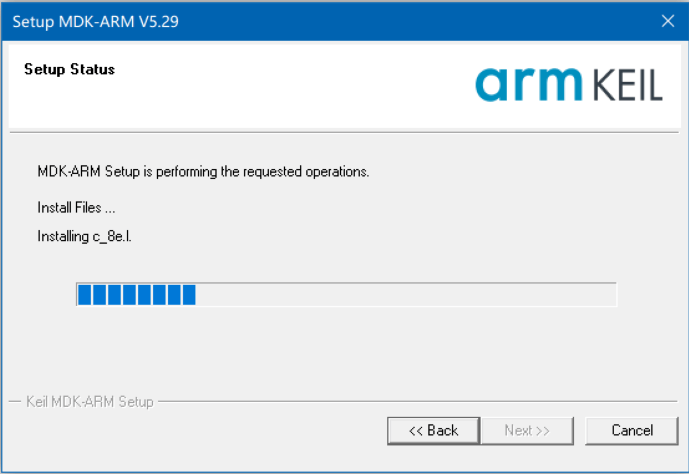689x474 pixels.
Task: Click the Setup Status heading
Action: 69,70
